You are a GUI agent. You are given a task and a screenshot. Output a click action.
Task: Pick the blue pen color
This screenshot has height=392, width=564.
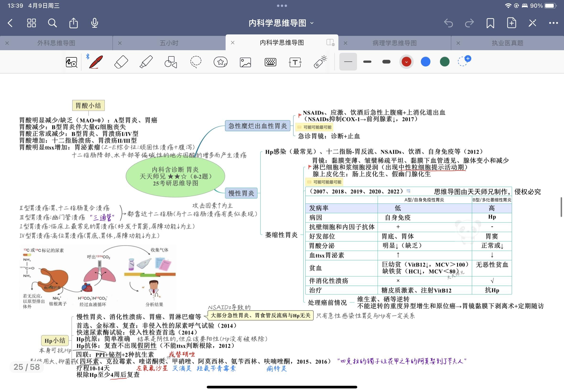click(x=426, y=62)
